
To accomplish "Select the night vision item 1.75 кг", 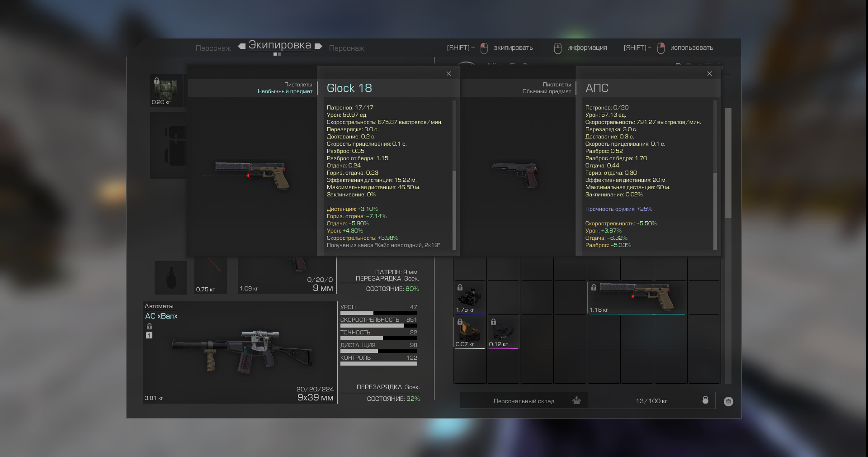I will 469,297.
